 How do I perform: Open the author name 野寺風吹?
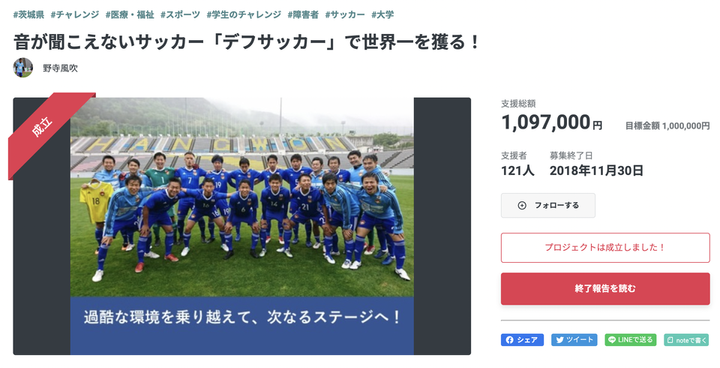pos(60,68)
